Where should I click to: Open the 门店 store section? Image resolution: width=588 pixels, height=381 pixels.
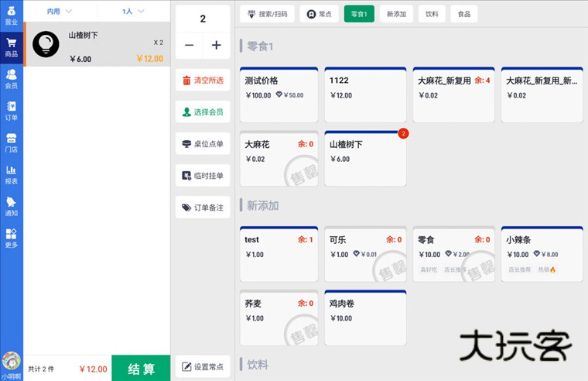tap(12, 143)
